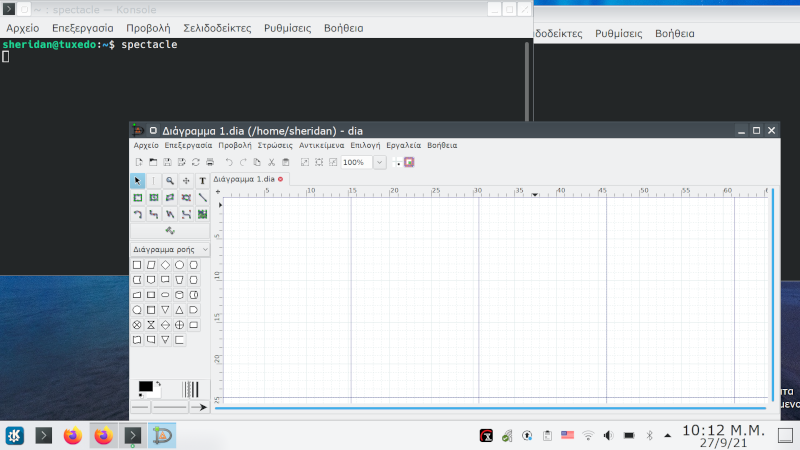Click the black foreground color swatch

[x=145, y=386]
